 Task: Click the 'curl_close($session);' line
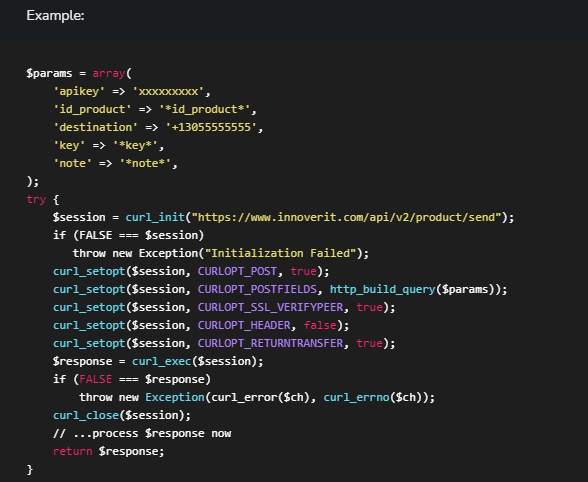click(x=122, y=415)
